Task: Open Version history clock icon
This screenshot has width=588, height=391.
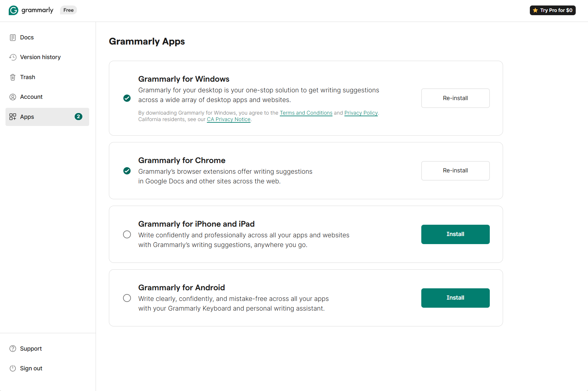Action: [x=13, y=57]
